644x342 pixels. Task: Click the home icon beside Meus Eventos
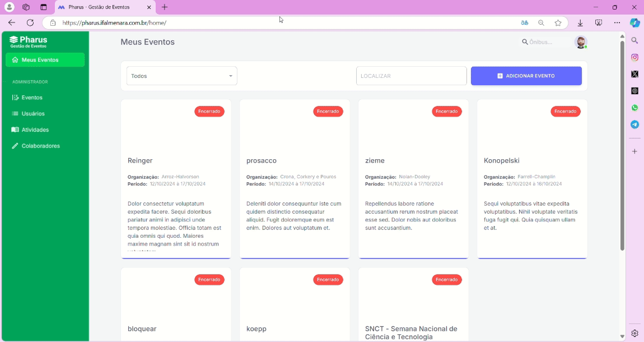(x=15, y=60)
